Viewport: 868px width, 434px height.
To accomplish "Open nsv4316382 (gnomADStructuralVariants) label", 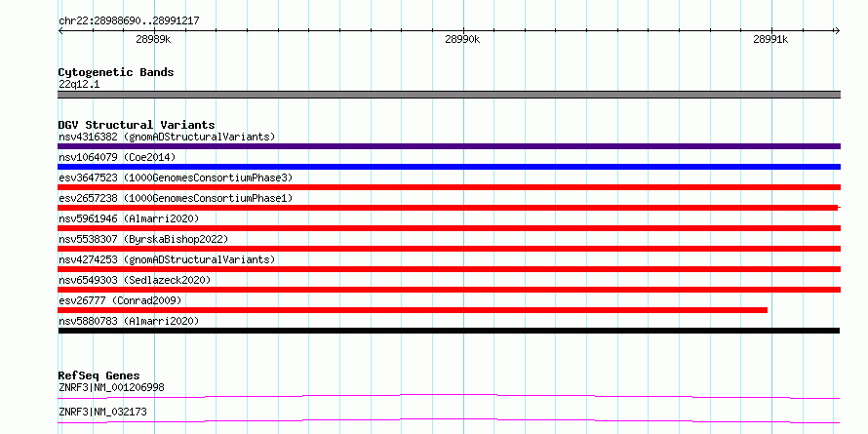I will pos(167,137).
